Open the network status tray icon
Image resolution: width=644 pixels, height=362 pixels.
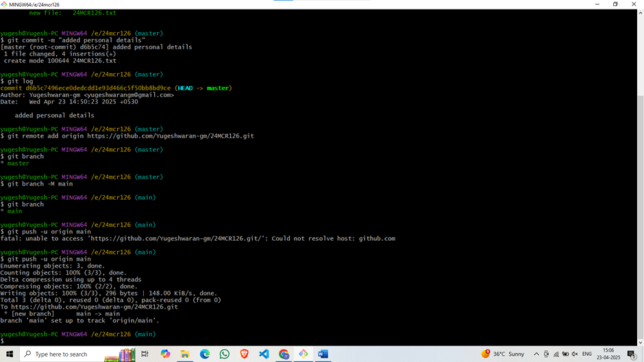(x=556, y=354)
